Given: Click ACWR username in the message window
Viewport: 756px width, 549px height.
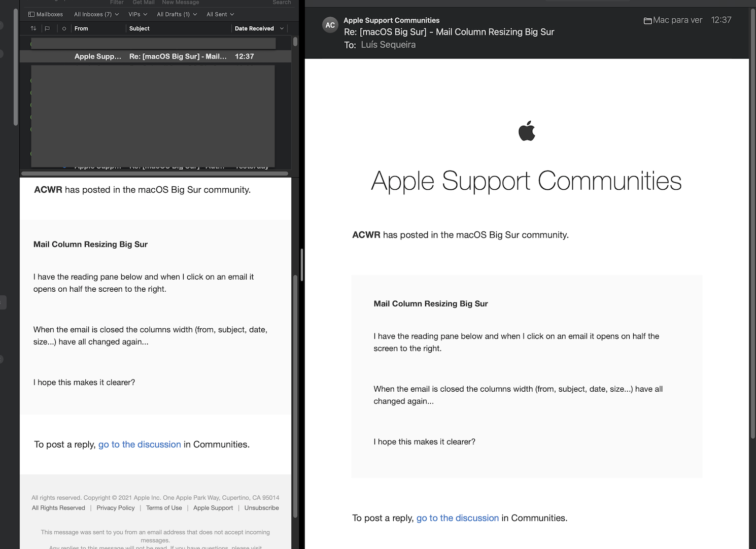Looking at the screenshot, I should (x=366, y=235).
